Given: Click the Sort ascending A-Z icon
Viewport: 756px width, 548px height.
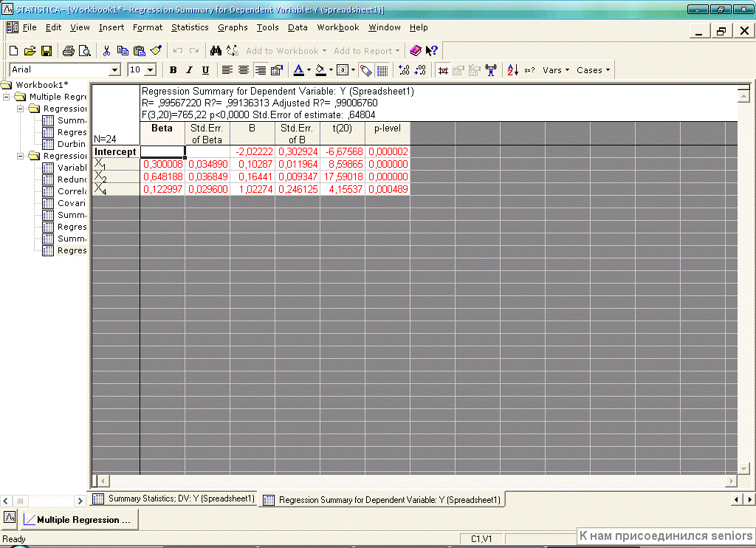Looking at the screenshot, I should tap(512, 70).
